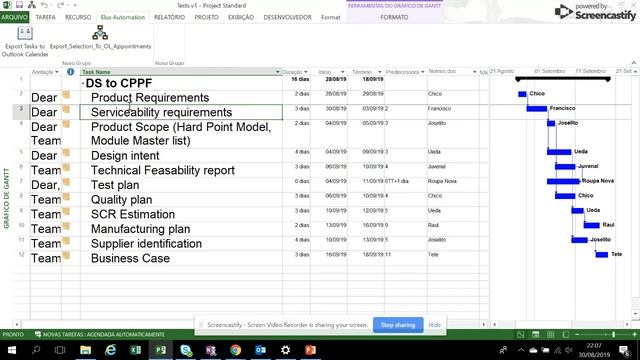640x360 pixels.
Task: Switch to EXIBIÇÃO ribbon tab
Action: (x=241, y=17)
